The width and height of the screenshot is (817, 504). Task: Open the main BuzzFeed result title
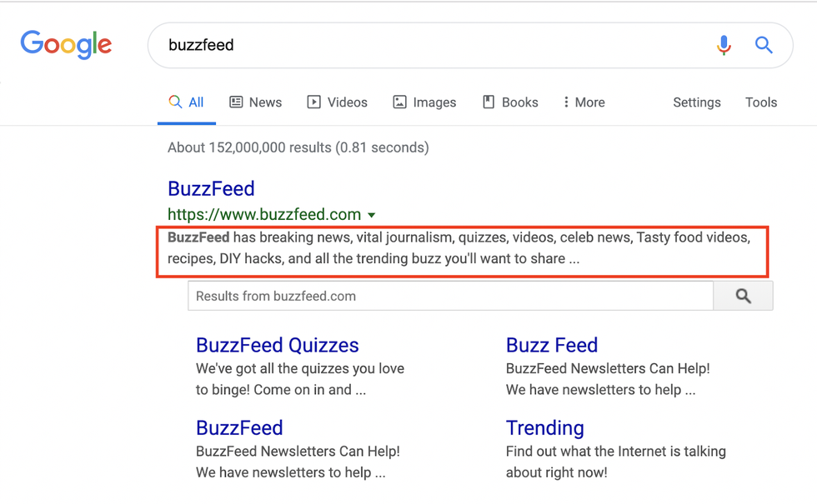[211, 189]
